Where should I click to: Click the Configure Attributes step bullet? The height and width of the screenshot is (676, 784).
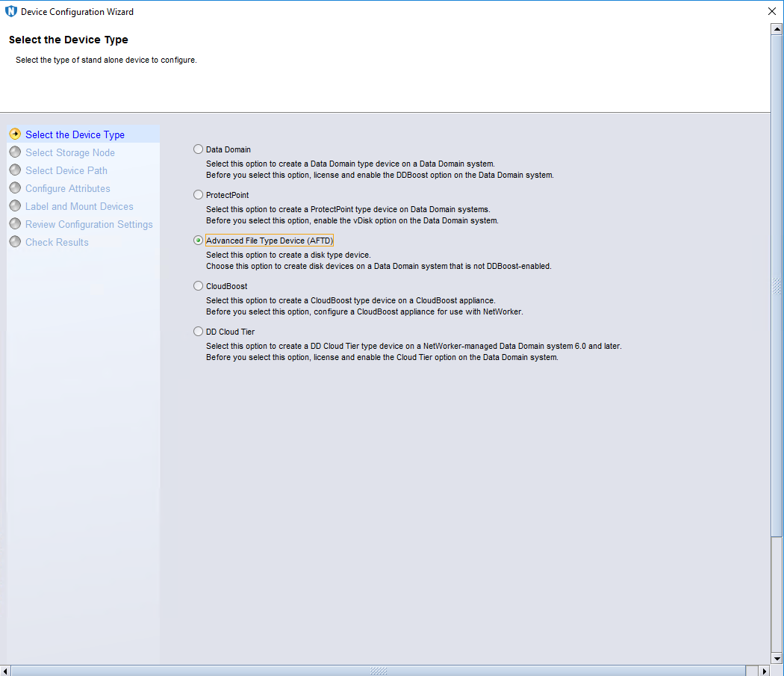pyautogui.click(x=15, y=188)
